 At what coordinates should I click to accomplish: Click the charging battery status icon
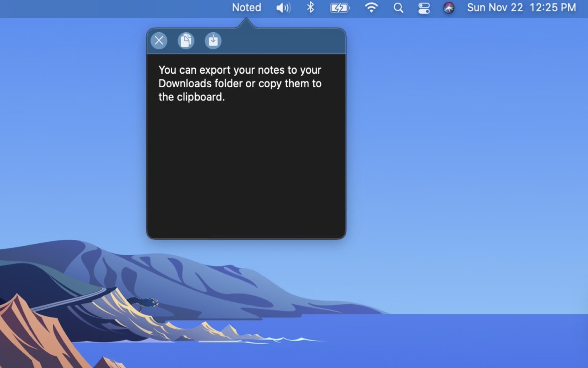coord(339,8)
